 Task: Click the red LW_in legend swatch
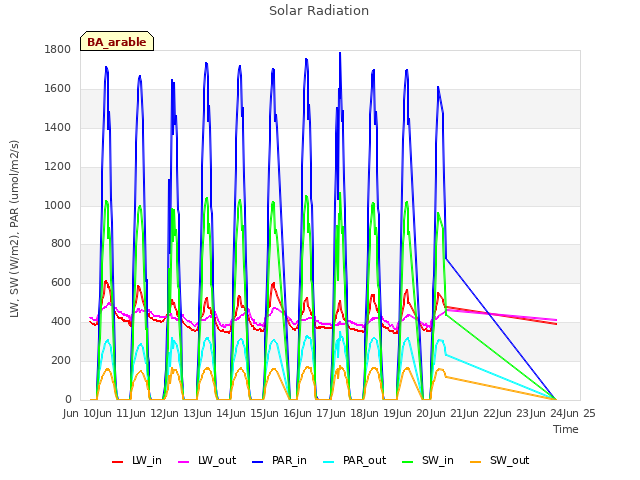click(x=117, y=462)
